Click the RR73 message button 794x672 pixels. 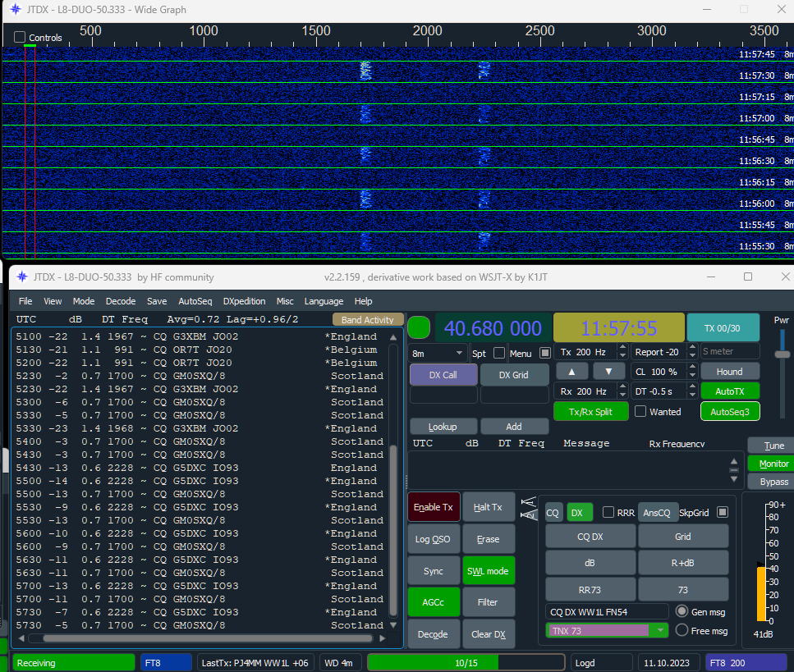point(590,589)
